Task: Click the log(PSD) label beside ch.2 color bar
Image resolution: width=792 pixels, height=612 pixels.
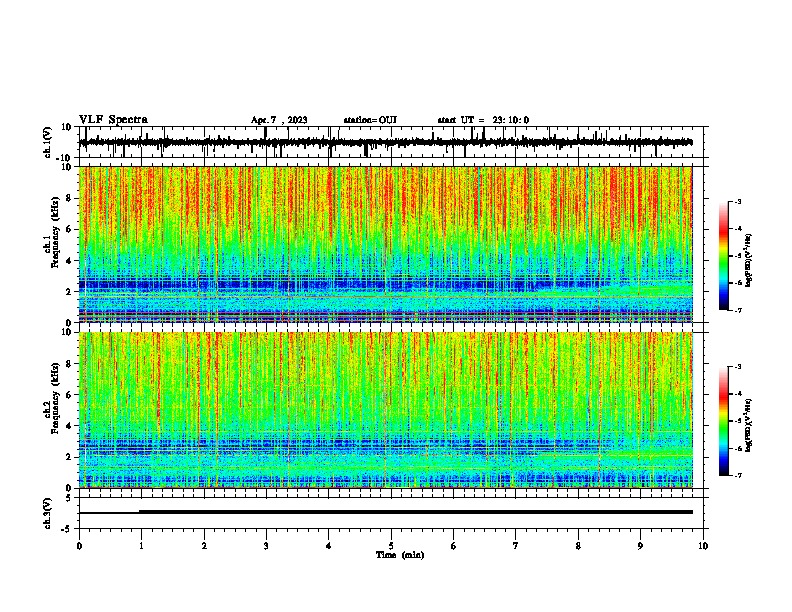Action: point(749,425)
